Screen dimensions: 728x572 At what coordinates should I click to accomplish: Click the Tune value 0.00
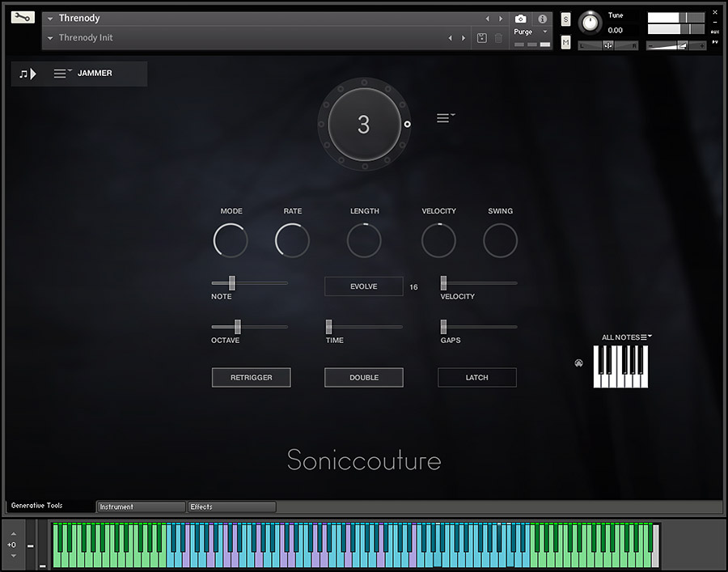[616, 31]
